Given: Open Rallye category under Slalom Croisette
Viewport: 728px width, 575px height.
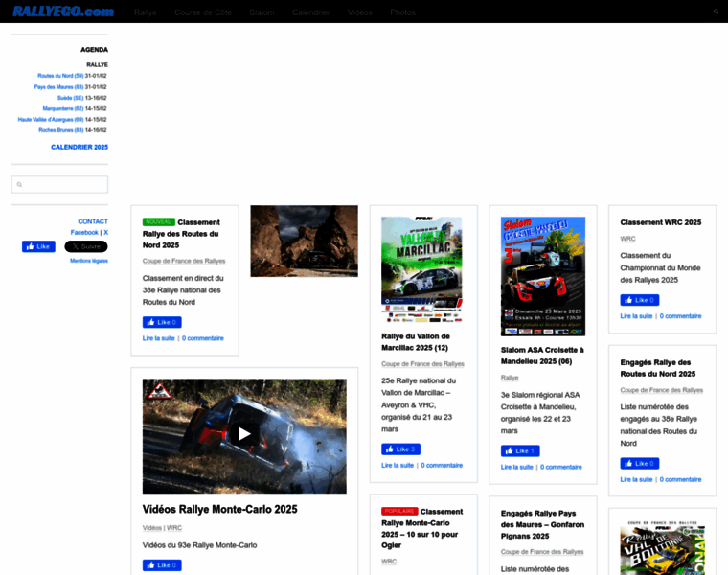Looking at the screenshot, I should [510, 379].
